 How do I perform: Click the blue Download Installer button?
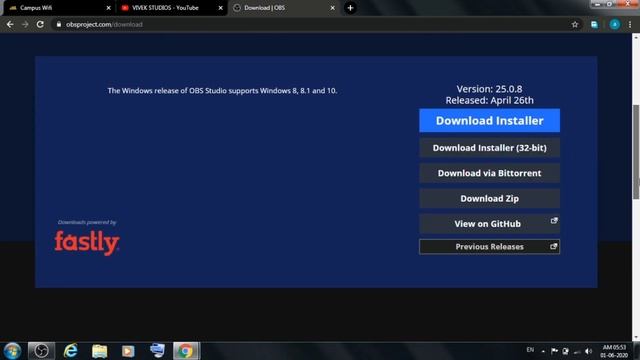tap(489, 120)
